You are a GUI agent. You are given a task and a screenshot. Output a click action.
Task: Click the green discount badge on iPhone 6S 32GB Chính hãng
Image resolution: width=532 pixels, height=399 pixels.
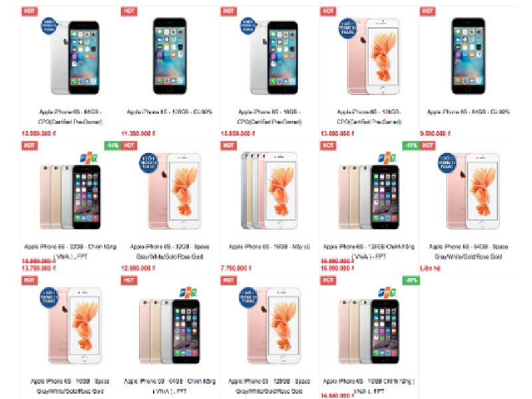tap(112, 146)
